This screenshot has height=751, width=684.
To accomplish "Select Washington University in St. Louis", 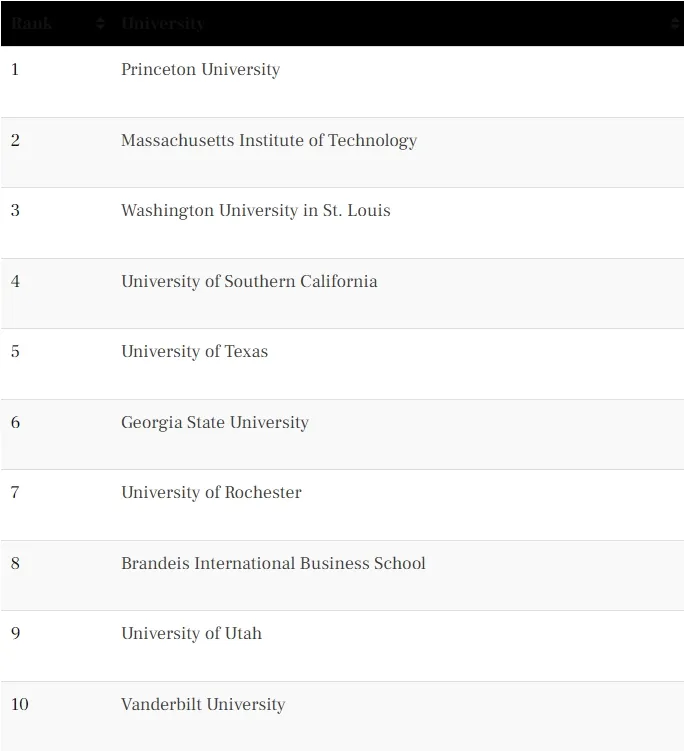I will pos(256,211).
